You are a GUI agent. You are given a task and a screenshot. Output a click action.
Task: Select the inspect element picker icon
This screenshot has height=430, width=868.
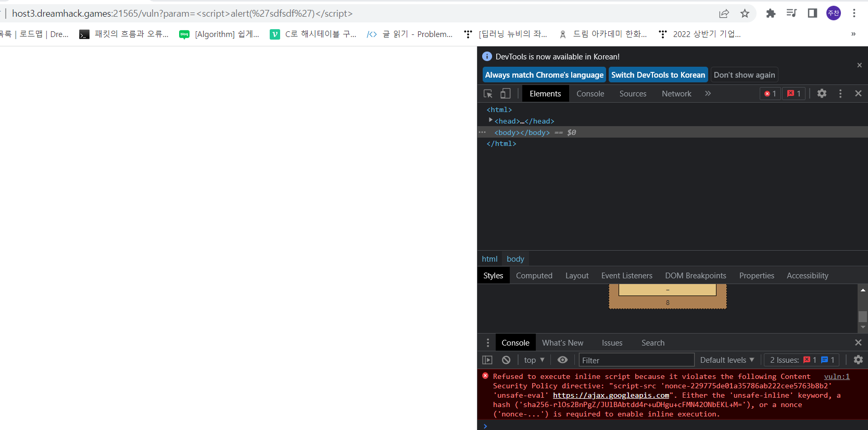488,94
